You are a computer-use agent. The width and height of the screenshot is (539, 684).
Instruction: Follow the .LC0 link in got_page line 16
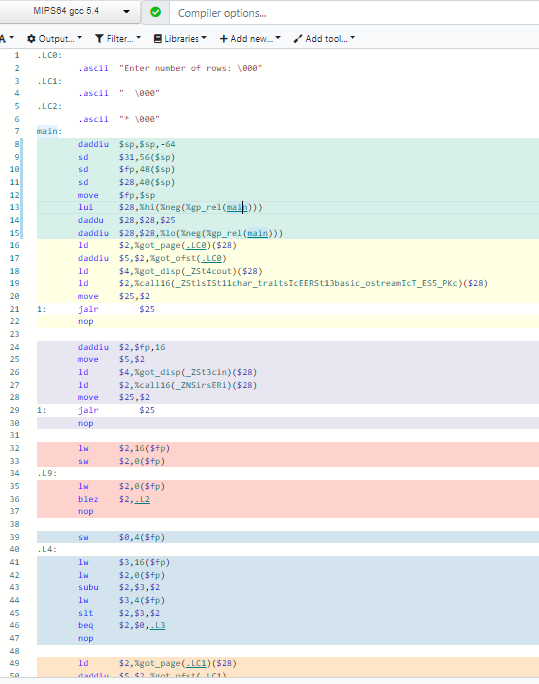coord(196,245)
